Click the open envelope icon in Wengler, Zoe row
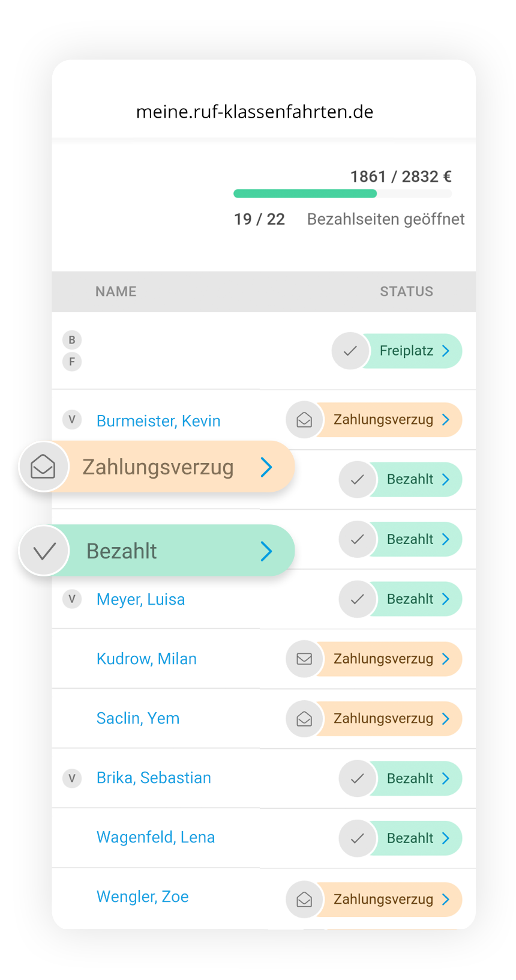This screenshot has height=980, width=516. click(304, 899)
